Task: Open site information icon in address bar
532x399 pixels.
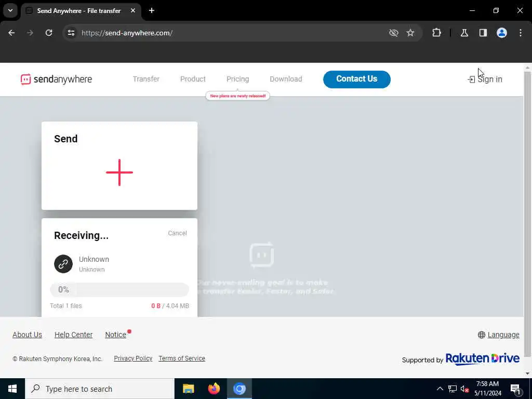Action: coord(71,33)
